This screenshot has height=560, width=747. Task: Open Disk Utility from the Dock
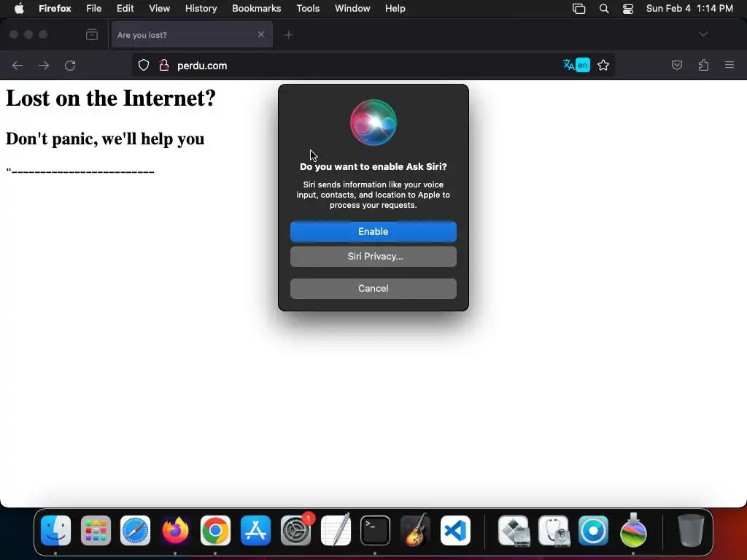554,531
